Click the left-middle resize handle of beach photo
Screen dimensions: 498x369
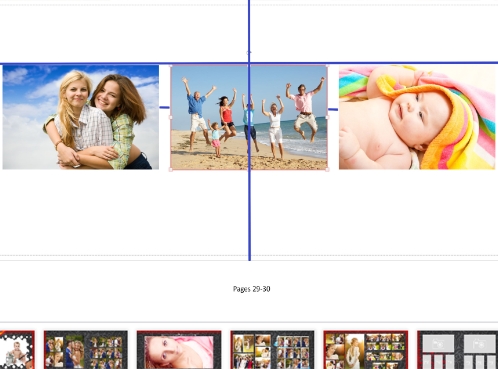coord(171,117)
